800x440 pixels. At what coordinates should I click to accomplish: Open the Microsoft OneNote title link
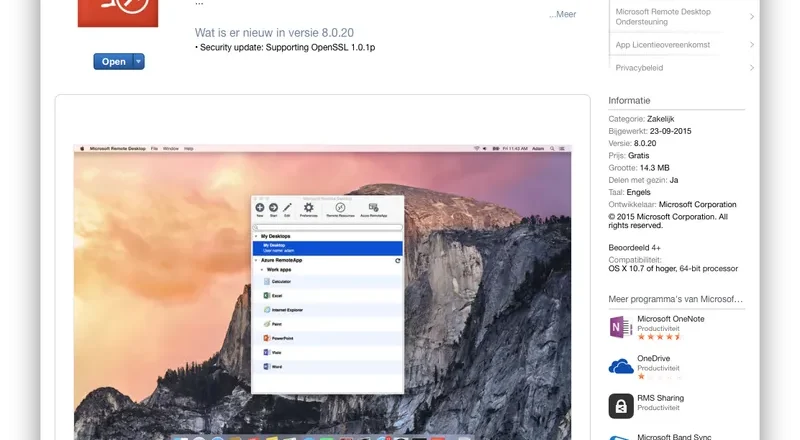click(x=670, y=319)
